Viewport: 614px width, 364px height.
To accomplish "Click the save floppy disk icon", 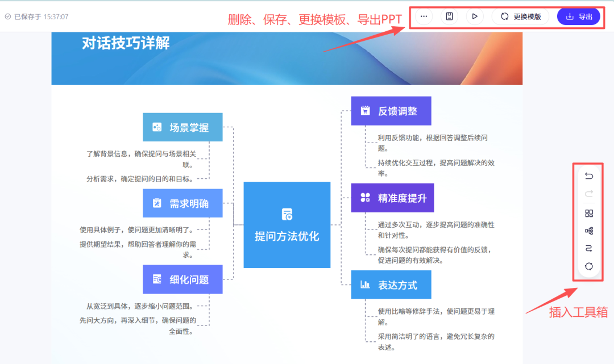I will coord(449,16).
